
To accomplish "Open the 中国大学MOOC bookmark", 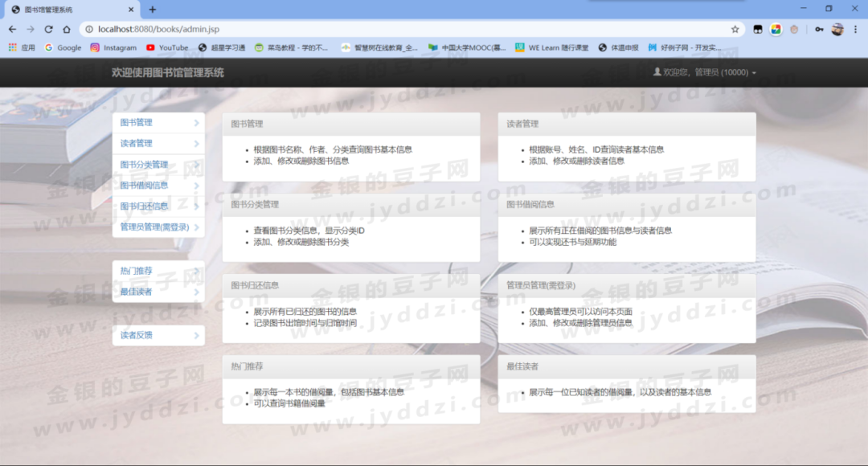I will [467, 47].
